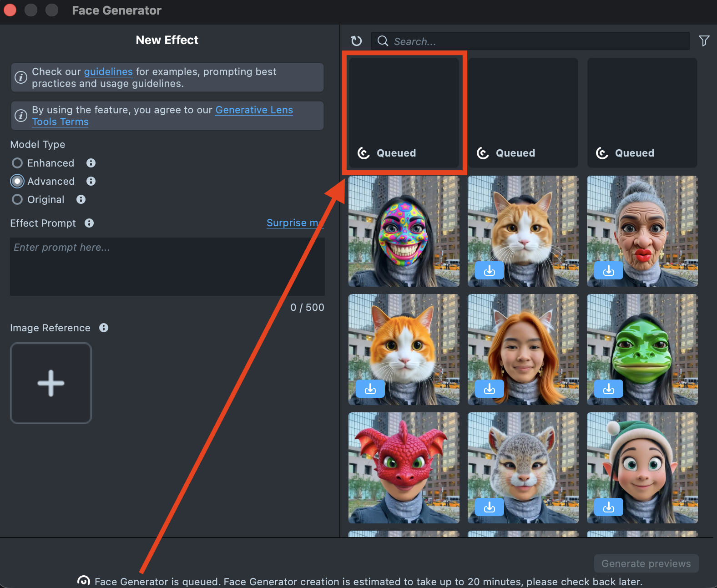717x588 pixels.
Task: Select the Advanced model type
Action: point(17,181)
